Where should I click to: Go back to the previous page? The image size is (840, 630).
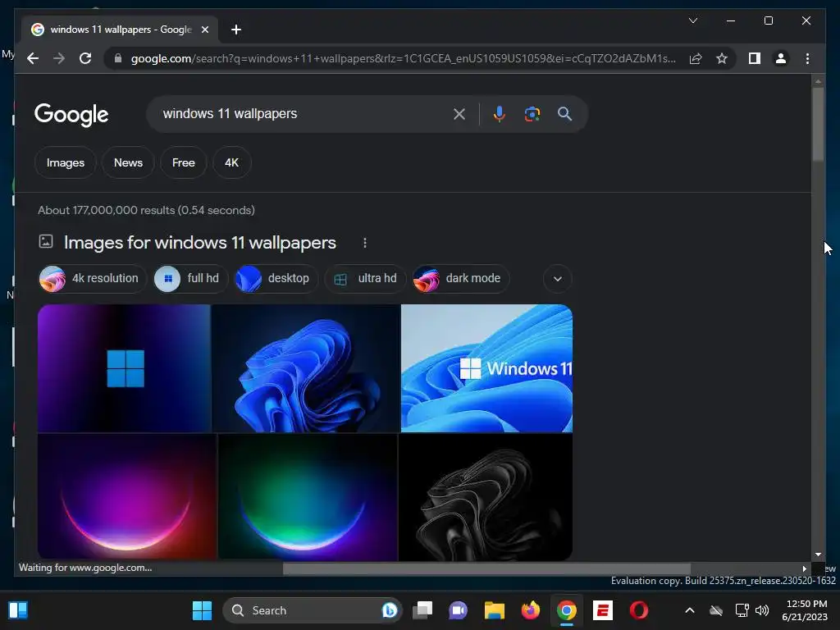33,58
